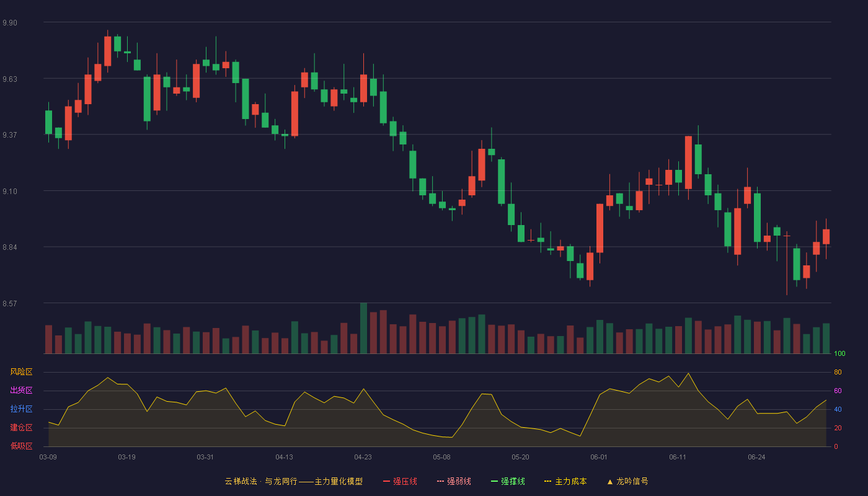Click the 拉升区 zone label

21,409
